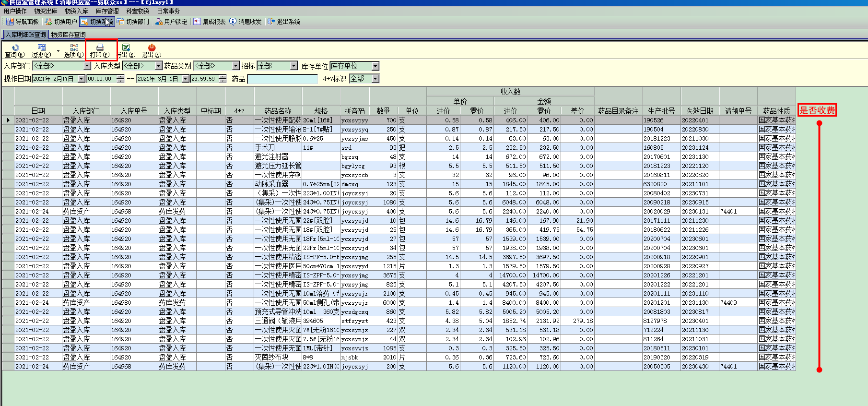Open the 导航面板 navigation panel

23,22
